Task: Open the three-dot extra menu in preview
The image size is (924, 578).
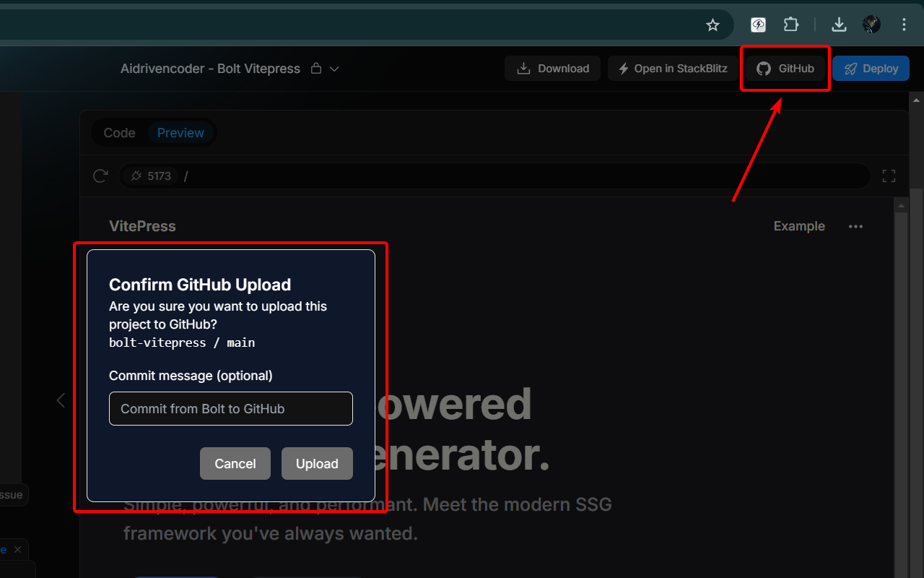Action: pos(855,226)
